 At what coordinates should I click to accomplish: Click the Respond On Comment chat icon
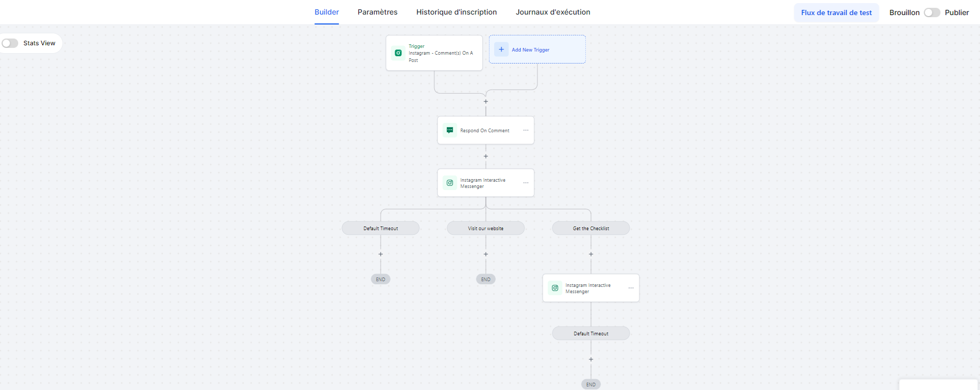pos(450,130)
